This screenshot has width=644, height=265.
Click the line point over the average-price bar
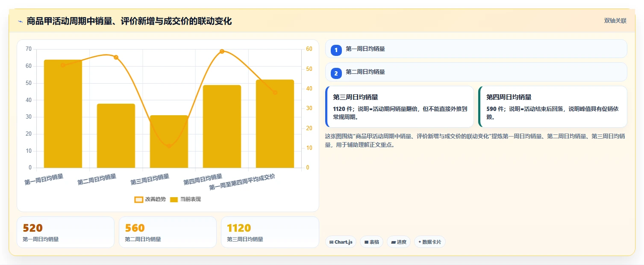[x=275, y=93]
